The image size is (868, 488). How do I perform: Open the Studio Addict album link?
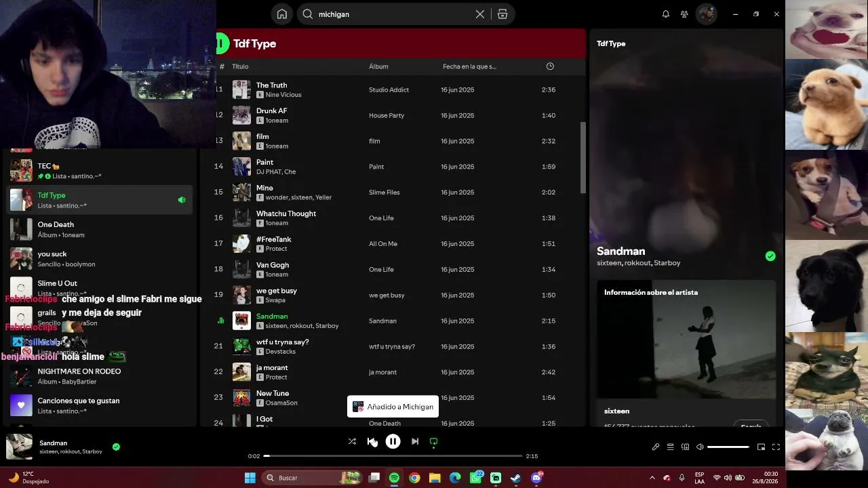(389, 90)
